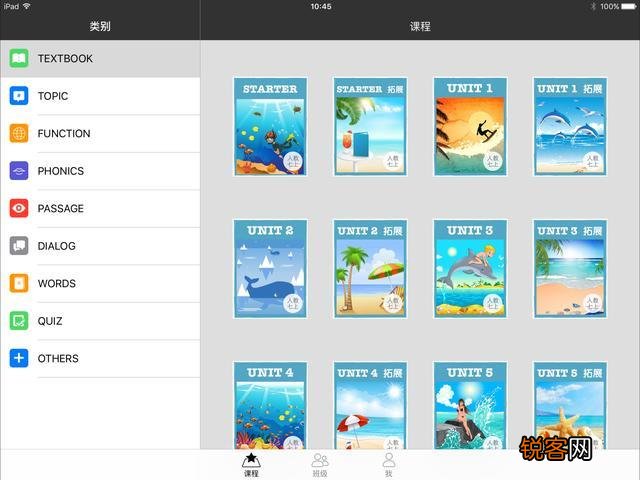Open the UNIT 5 拓展 starfish cover

point(570,406)
